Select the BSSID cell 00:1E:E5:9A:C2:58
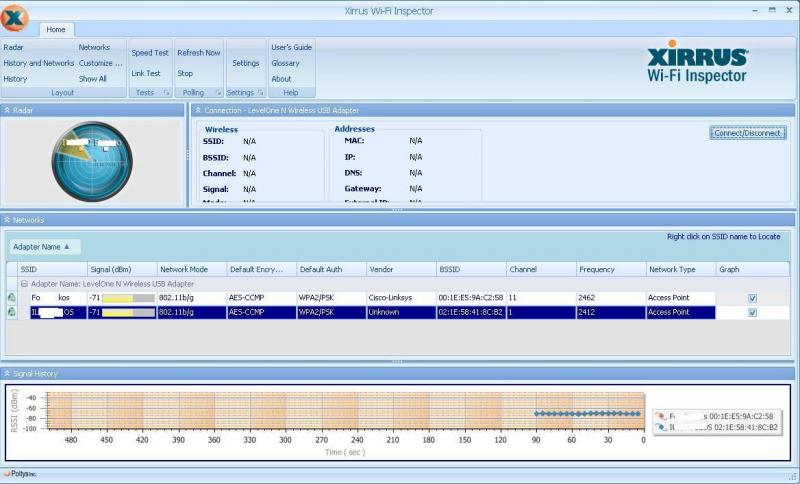 (x=471, y=298)
